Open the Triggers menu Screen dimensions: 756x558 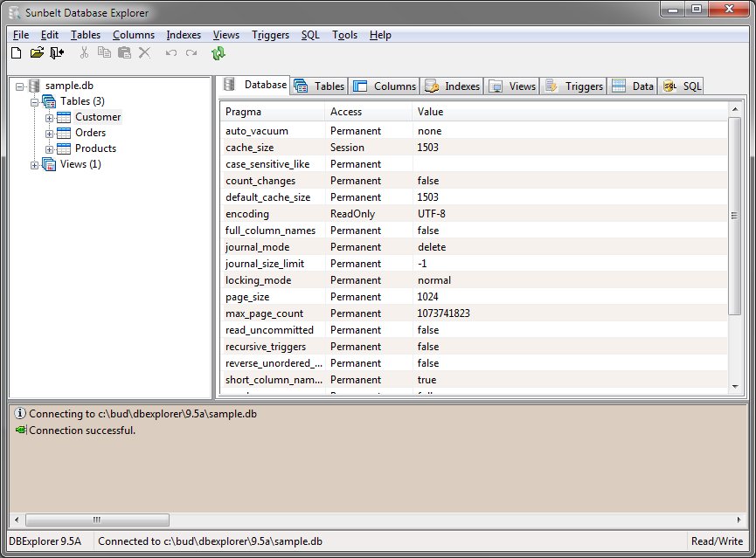click(x=270, y=35)
